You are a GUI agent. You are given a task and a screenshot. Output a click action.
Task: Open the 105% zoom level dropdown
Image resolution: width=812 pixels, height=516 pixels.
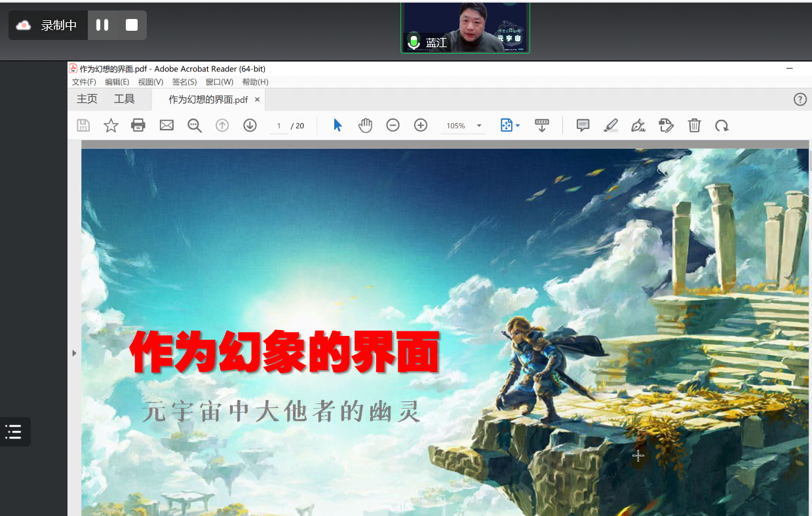[479, 126]
